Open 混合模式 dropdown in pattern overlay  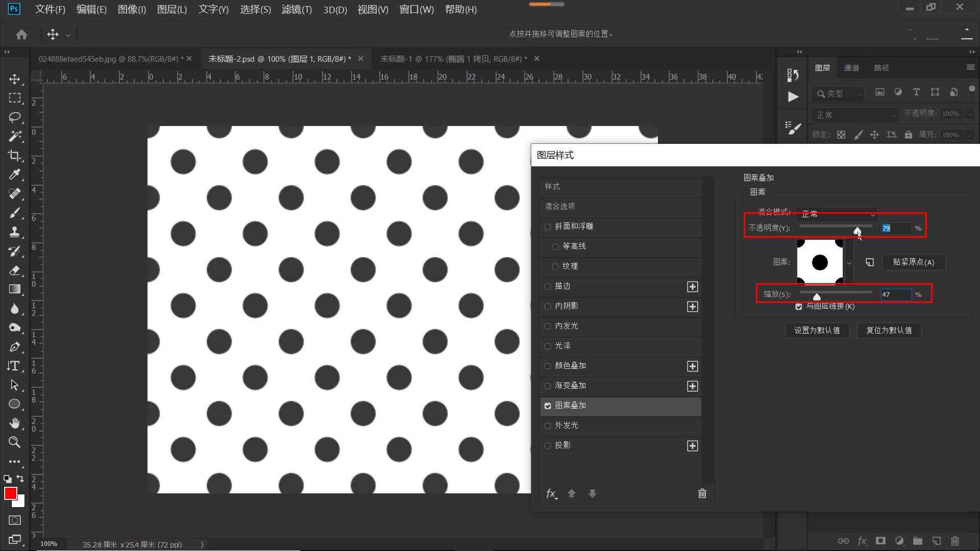(x=837, y=214)
